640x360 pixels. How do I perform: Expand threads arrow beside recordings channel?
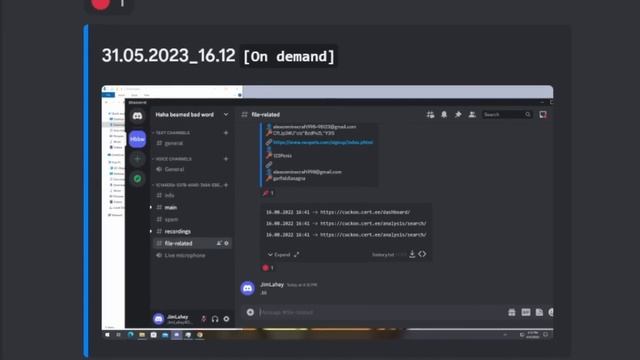pyautogui.click(x=151, y=231)
